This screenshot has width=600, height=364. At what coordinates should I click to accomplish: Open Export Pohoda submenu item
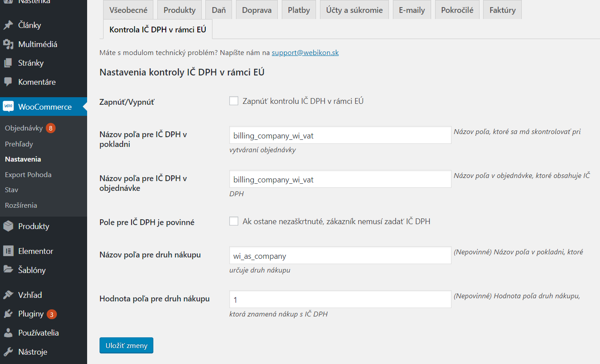[28, 174]
